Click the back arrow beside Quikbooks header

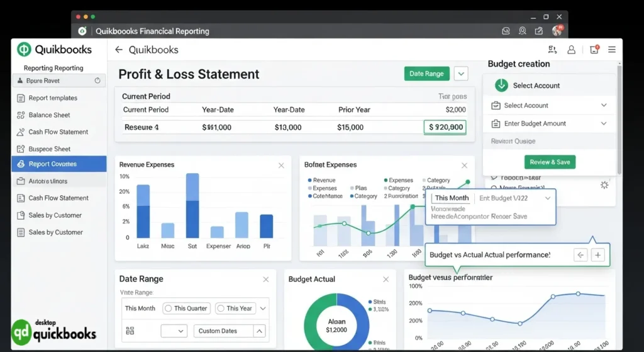click(x=119, y=50)
